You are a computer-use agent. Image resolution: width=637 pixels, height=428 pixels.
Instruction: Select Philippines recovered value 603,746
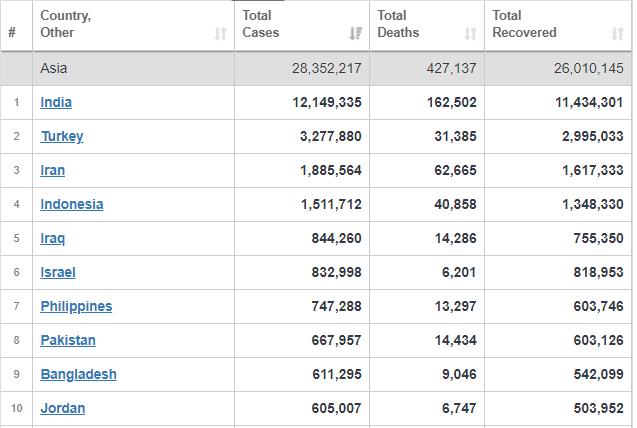598,306
